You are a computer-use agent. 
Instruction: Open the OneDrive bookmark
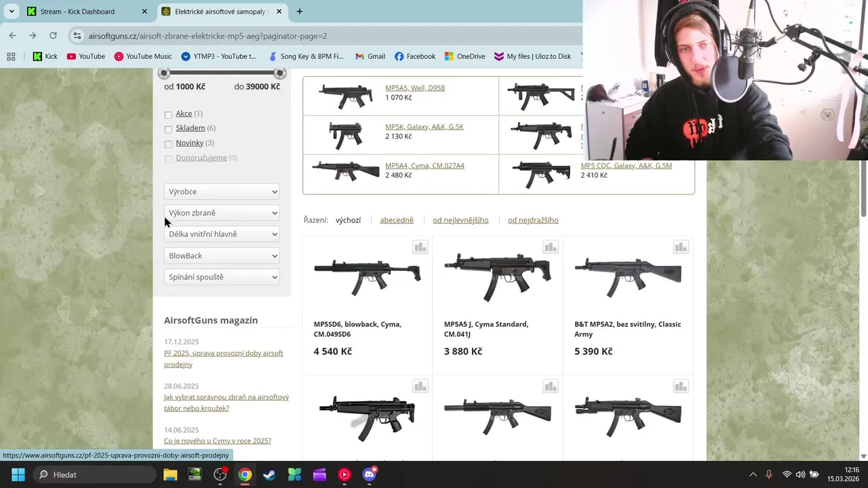(x=465, y=56)
